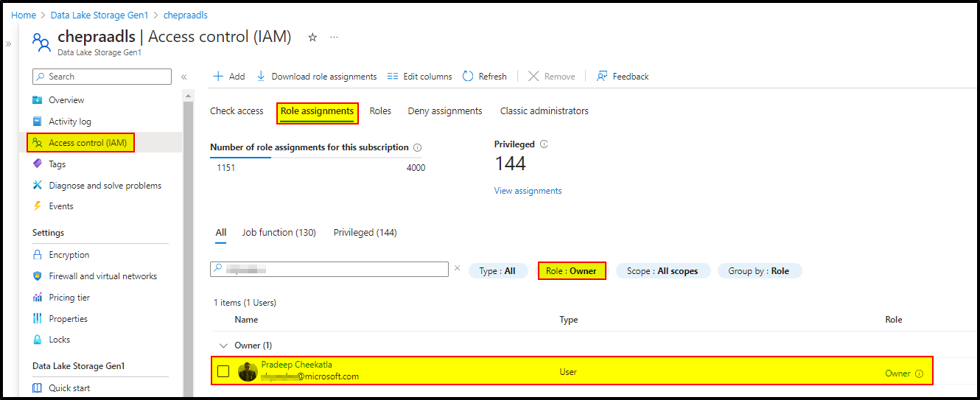Click the View assignments link
The height and width of the screenshot is (400, 980).
click(x=528, y=191)
